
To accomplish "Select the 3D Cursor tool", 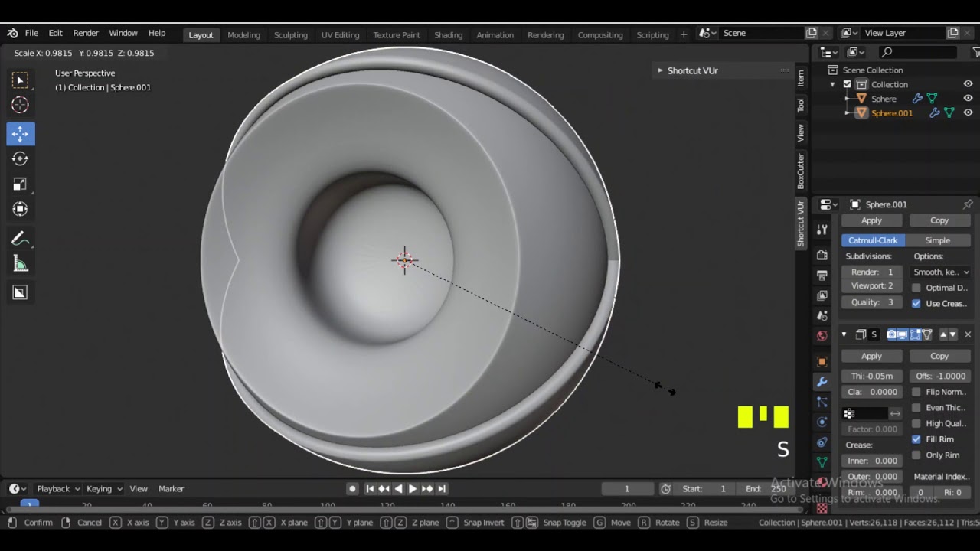I will 20,105.
